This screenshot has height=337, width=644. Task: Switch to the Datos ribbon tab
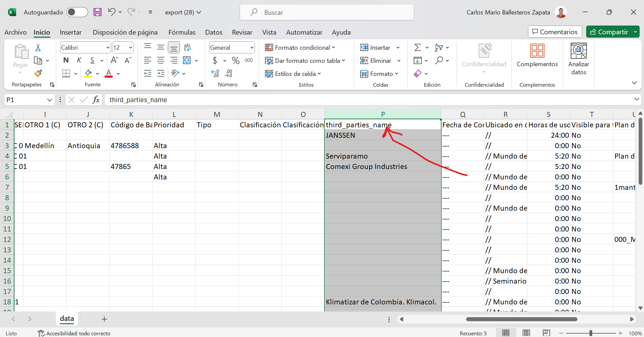click(x=214, y=32)
